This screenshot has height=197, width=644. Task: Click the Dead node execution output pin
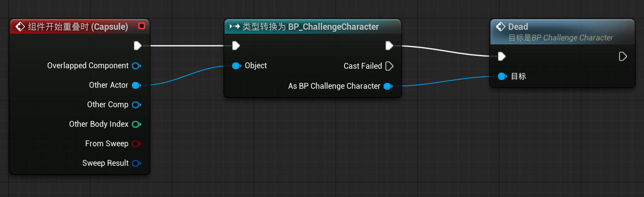[623, 57]
